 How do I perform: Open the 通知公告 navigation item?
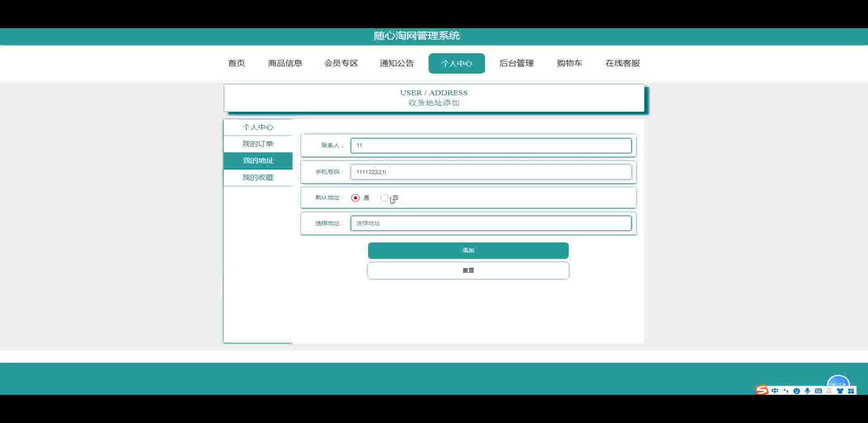[x=396, y=63]
